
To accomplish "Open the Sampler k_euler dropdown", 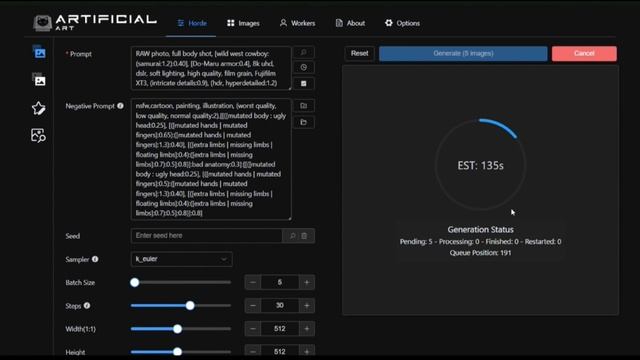I will pos(182,259).
